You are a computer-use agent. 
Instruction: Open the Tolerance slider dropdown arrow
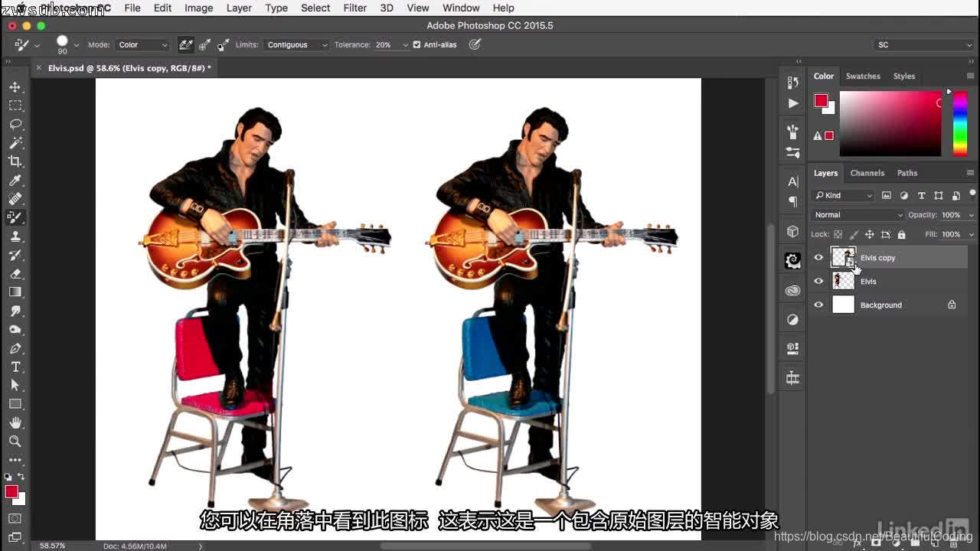pos(405,44)
